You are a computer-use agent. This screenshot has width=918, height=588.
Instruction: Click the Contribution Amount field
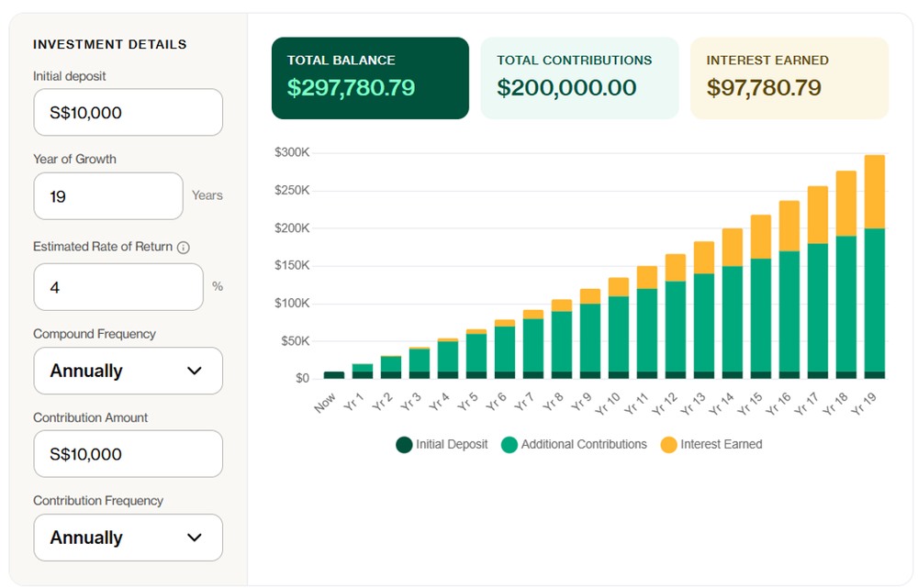click(x=129, y=454)
